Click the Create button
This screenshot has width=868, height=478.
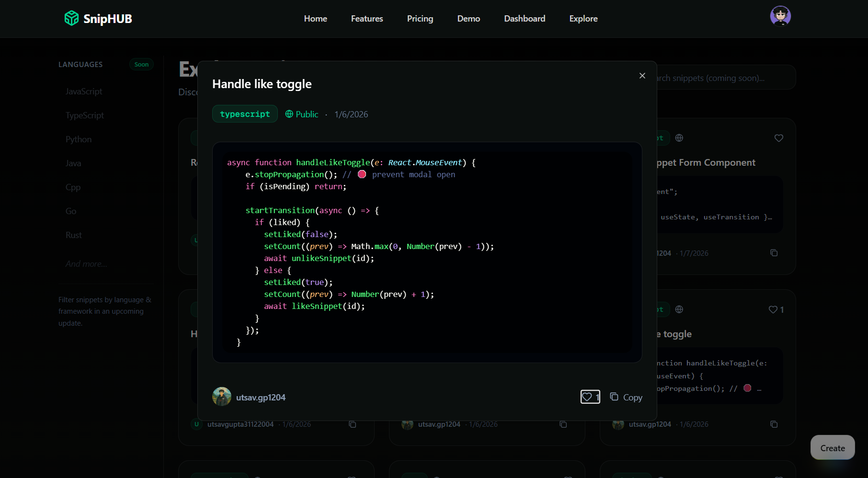[x=832, y=447]
